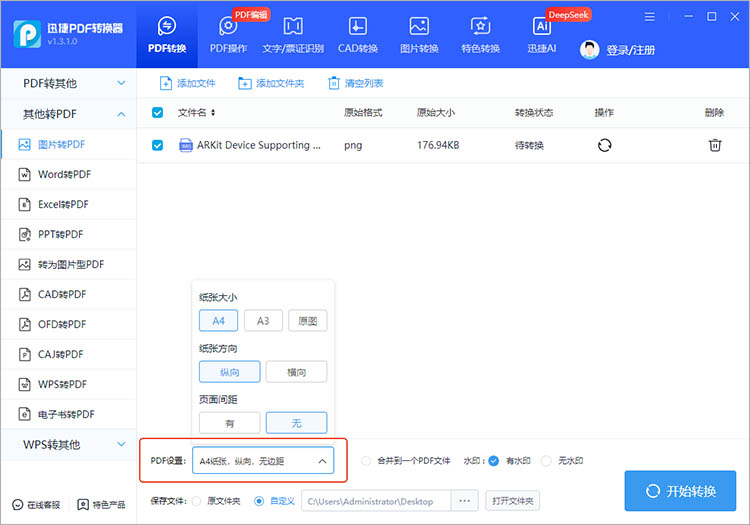This screenshot has width=750, height=525.
Task: Open the 图片转换 tab
Action: tap(419, 35)
